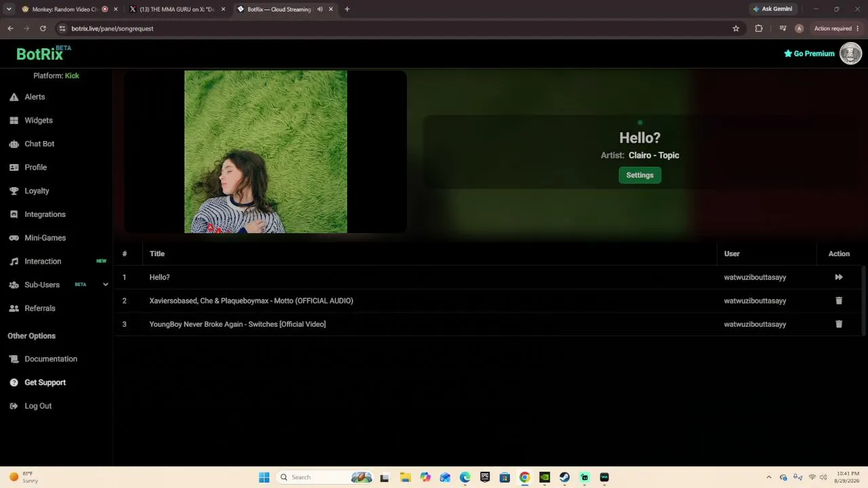Reload the current page
The image size is (868, 488).
click(x=43, y=28)
